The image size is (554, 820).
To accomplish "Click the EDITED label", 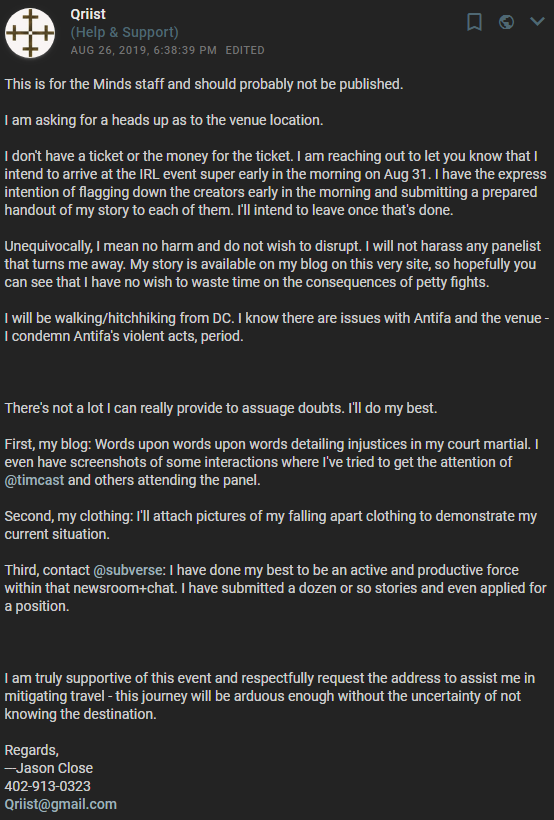I will [x=245, y=50].
